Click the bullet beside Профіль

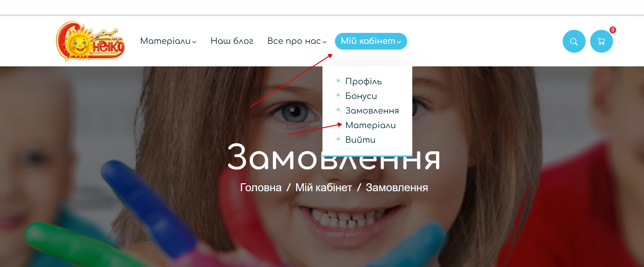pyautogui.click(x=338, y=81)
